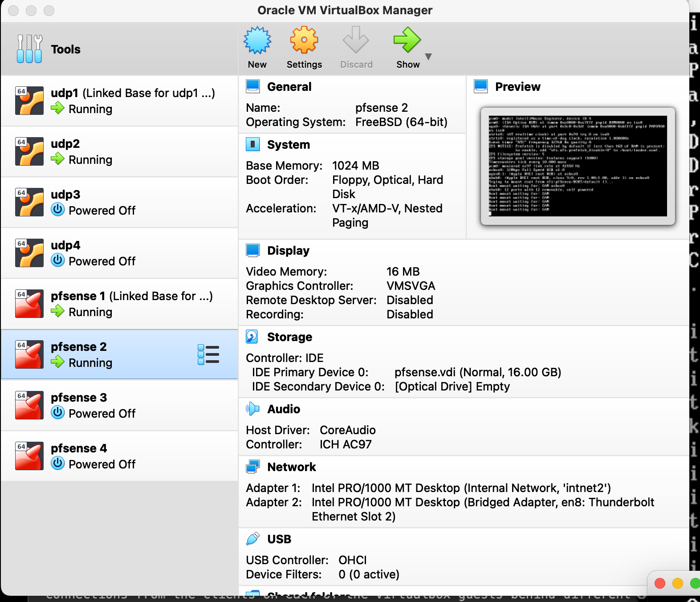The width and height of the screenshot is (700, 602).
Task: Click the udp1 Running status arrow icon
Action: click(x=57, y=108)
